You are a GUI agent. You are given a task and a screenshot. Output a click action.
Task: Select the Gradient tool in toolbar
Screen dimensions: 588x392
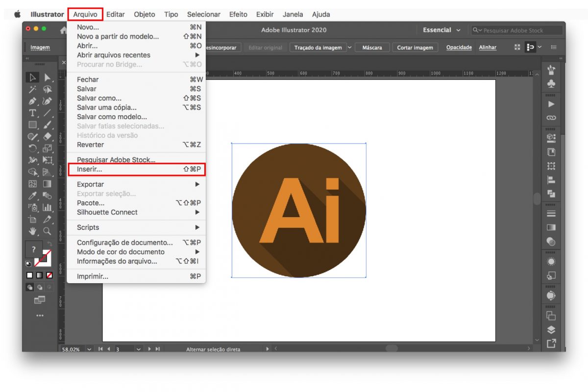pos(47,184)
